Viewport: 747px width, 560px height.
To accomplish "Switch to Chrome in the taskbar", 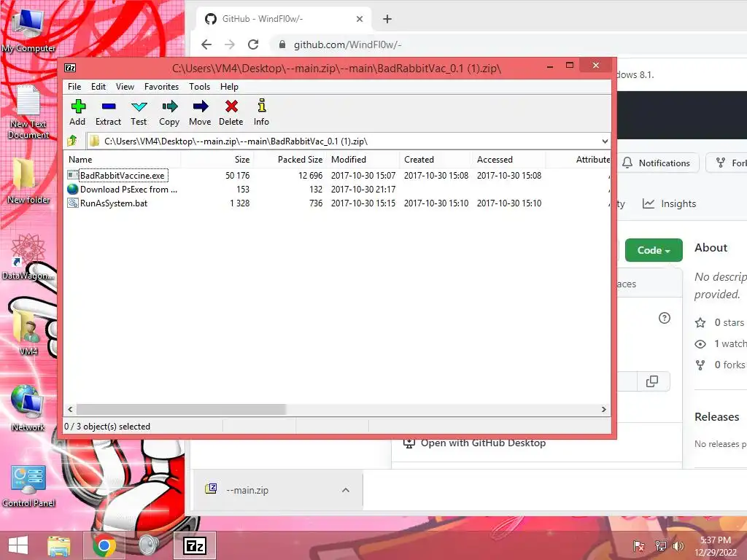I will [104, 545].
